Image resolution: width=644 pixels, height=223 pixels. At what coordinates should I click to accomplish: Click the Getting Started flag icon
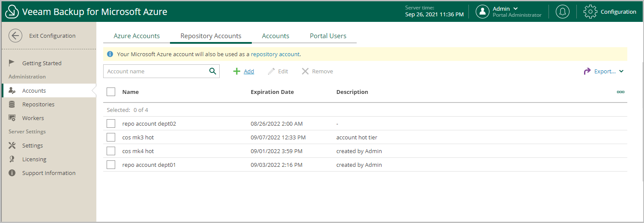click(12, 63)
